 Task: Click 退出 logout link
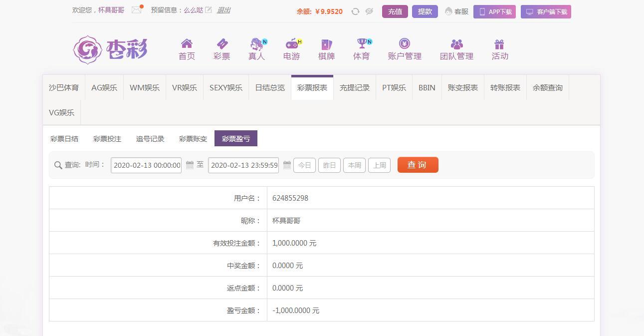[x=223, y=10]
